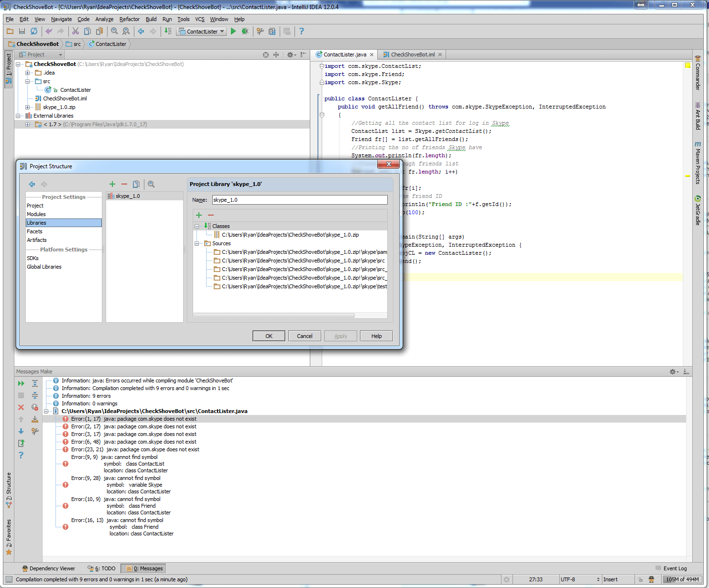
Task: Click Expand All in Messages toolbar
Action: (x=35, y=383)
